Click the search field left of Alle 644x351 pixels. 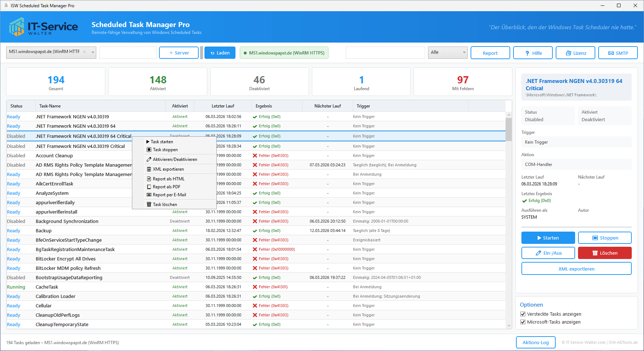[x=385, y=53]
